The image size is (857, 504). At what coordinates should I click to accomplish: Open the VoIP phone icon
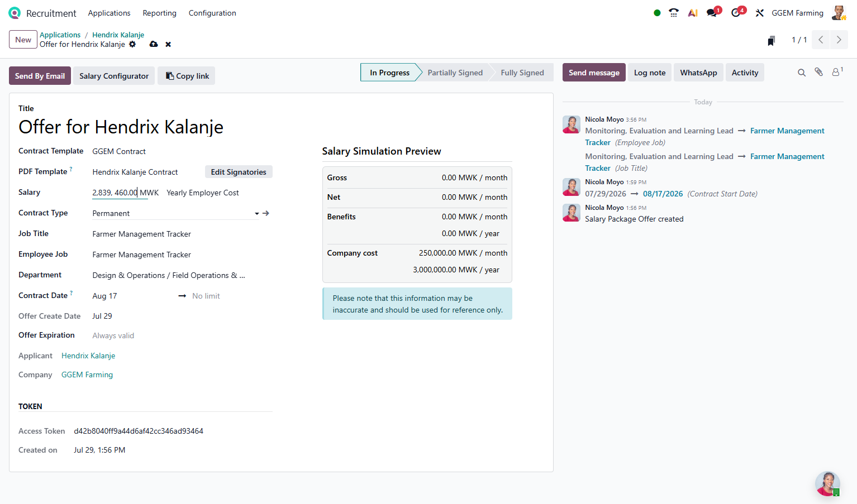point(674,13)
